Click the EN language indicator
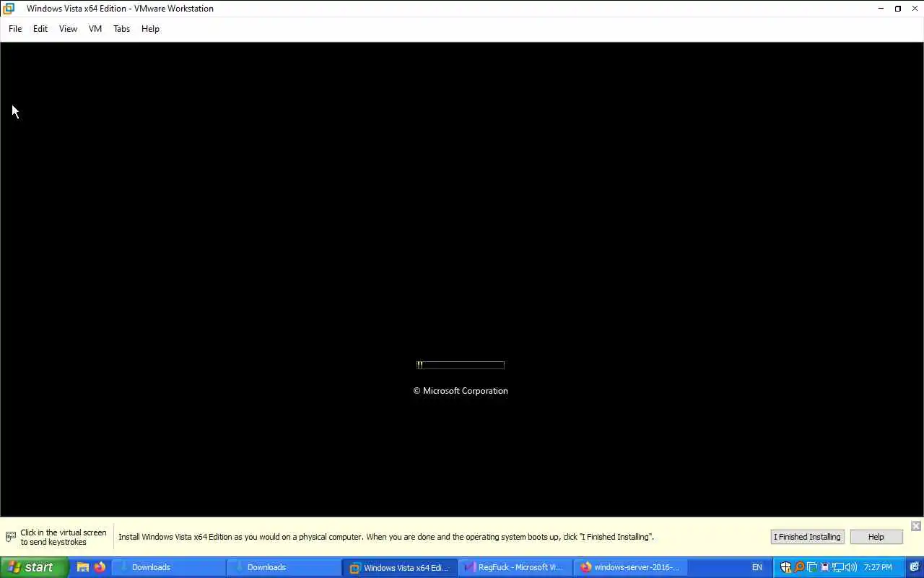 [757, 567]
